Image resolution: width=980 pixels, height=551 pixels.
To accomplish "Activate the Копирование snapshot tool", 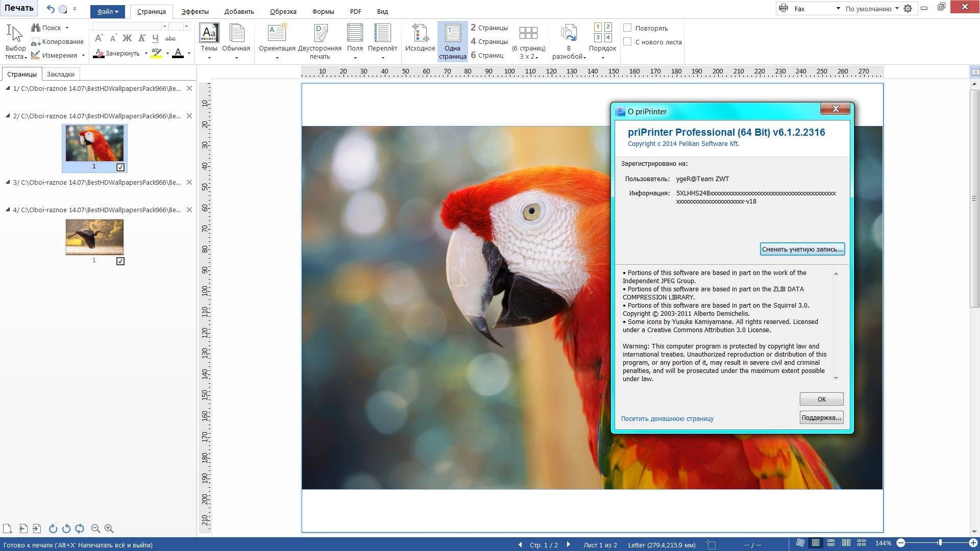I will [x=57, y=41].
